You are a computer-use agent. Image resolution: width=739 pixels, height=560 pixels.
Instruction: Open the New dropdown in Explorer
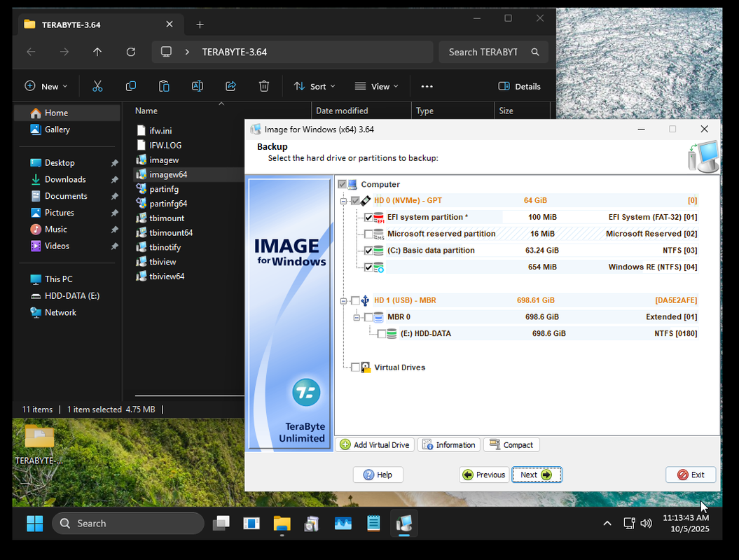coord(46,86)
